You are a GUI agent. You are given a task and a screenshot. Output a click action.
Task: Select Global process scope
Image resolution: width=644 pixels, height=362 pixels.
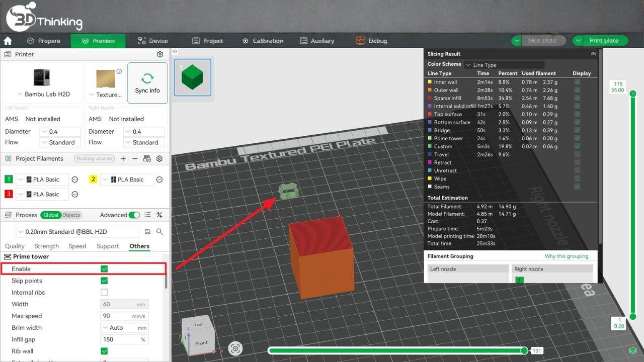pos(51,215)
